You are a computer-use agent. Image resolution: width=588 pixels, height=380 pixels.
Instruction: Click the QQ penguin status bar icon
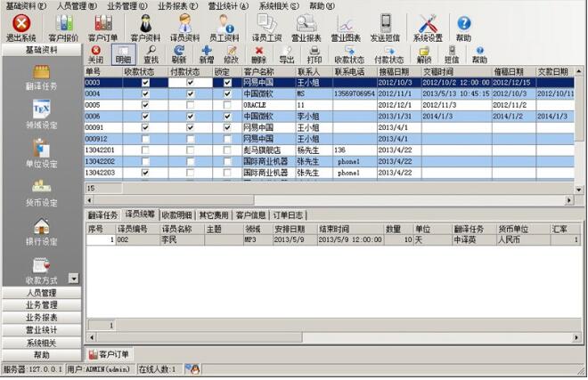192,369
